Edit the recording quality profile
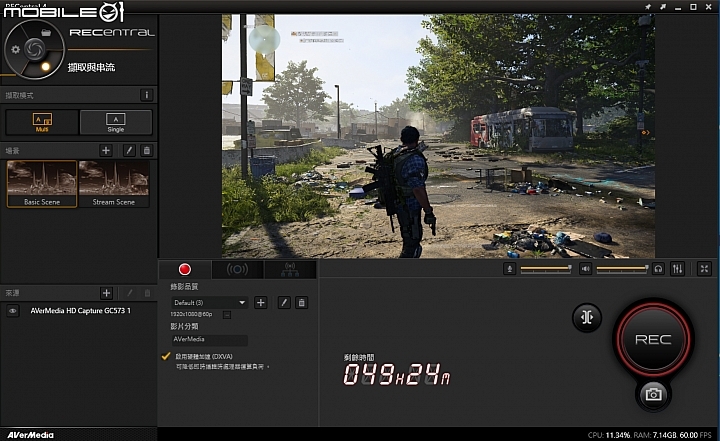The image size is (720, 441). coord(284,303)
